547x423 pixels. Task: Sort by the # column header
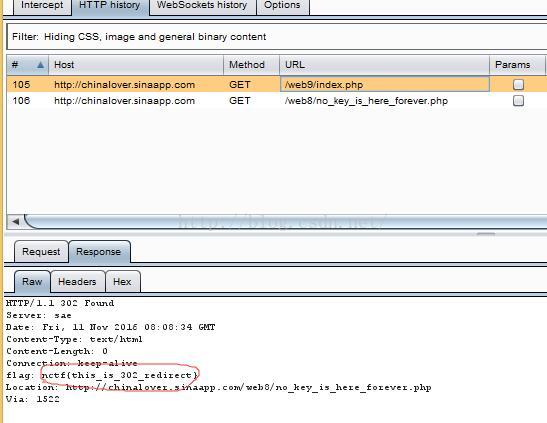click(x=27, y=65)
